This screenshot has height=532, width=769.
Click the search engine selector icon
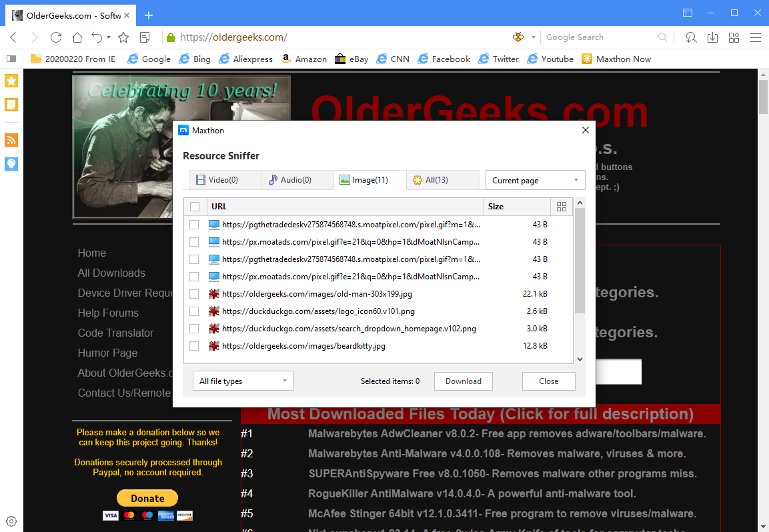pyautogui.click(x=518, y=37)
